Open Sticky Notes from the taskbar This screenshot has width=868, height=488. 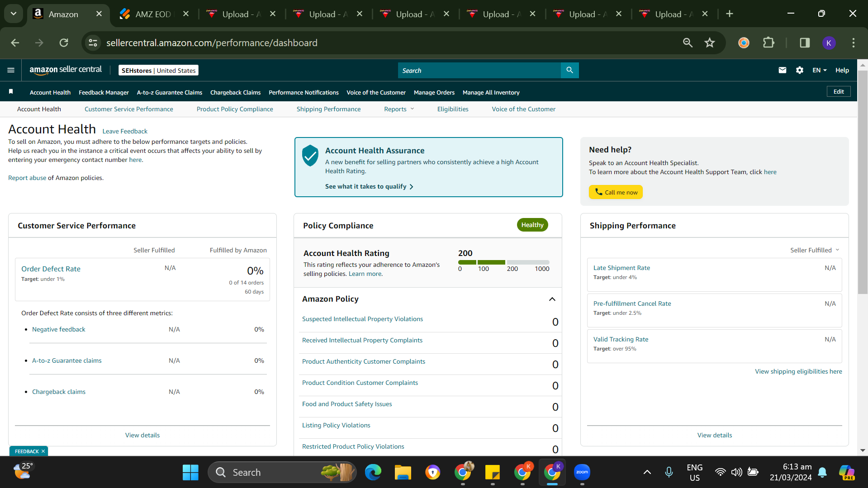coord(492,472)
